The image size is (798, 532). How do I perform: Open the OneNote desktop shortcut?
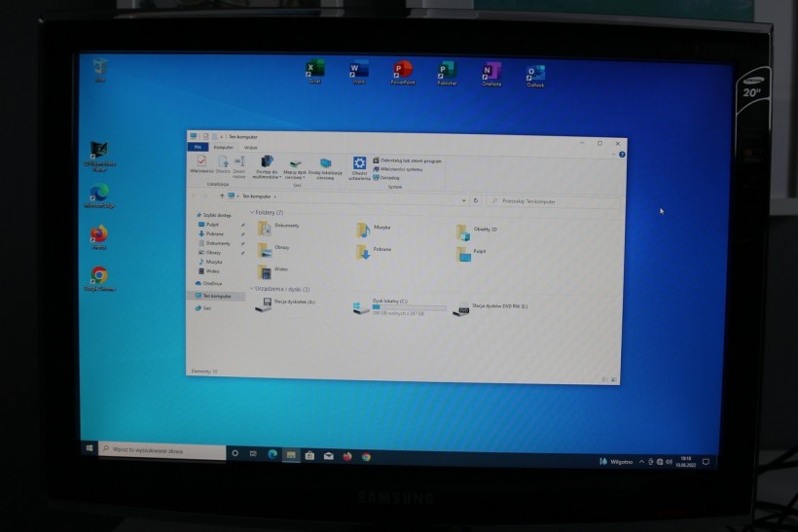pyautogui.click(x=491, y=73)
